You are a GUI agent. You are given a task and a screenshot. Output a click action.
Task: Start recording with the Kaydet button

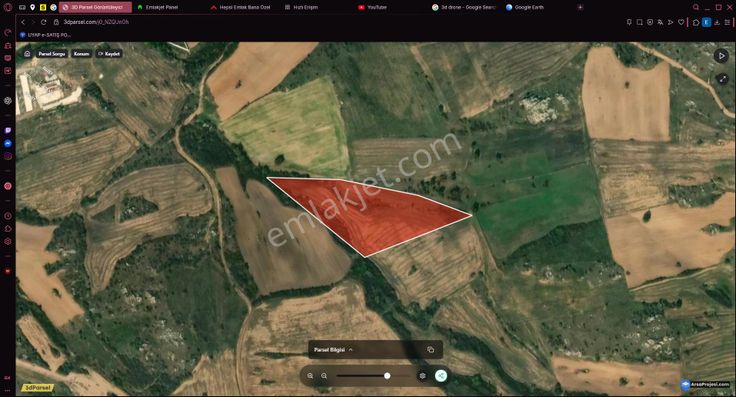(109, 54)
